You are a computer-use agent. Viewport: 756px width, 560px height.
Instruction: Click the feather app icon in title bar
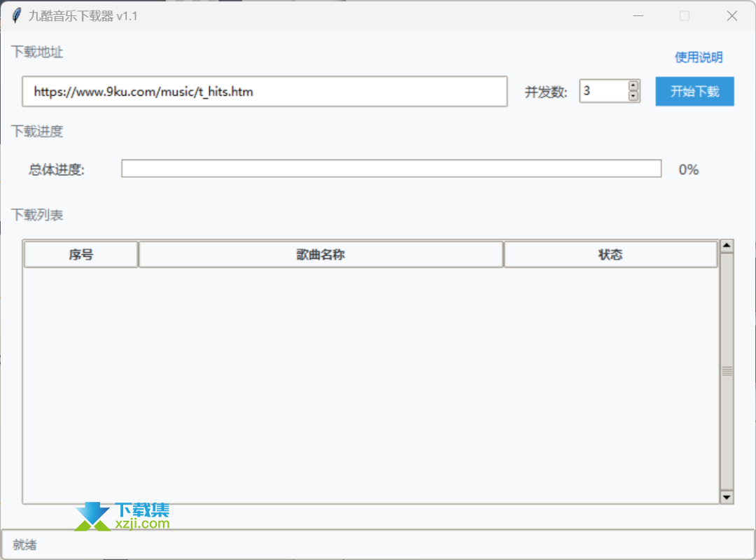click(x=16, y=15)
